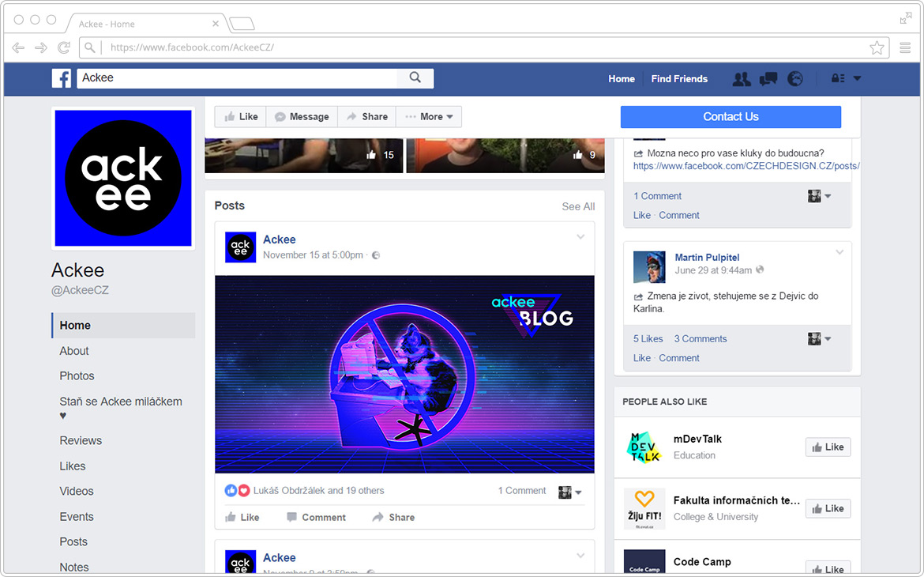
Task: Click the Žiju FIT logo
Action: click(644, 508)
